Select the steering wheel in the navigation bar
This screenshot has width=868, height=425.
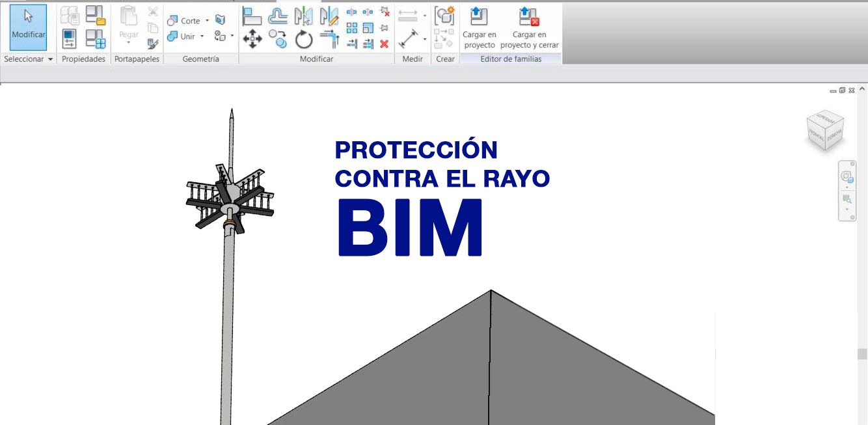[847, 177]
